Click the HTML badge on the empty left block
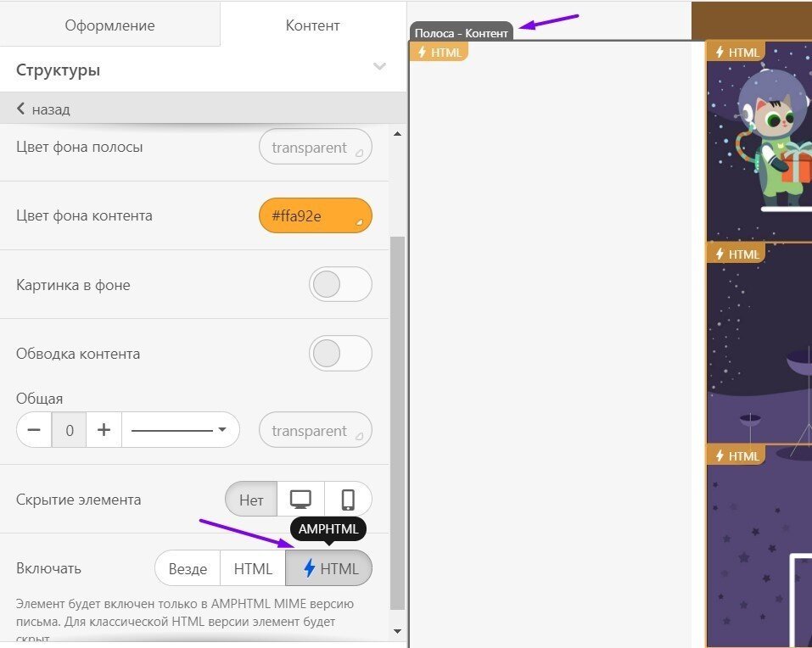Screen dimensions: 812x648 [439, 52]
